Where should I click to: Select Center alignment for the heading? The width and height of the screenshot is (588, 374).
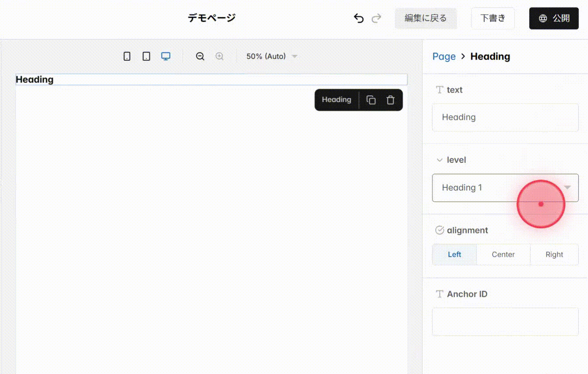pyautogui.click(x=503, y=254)
